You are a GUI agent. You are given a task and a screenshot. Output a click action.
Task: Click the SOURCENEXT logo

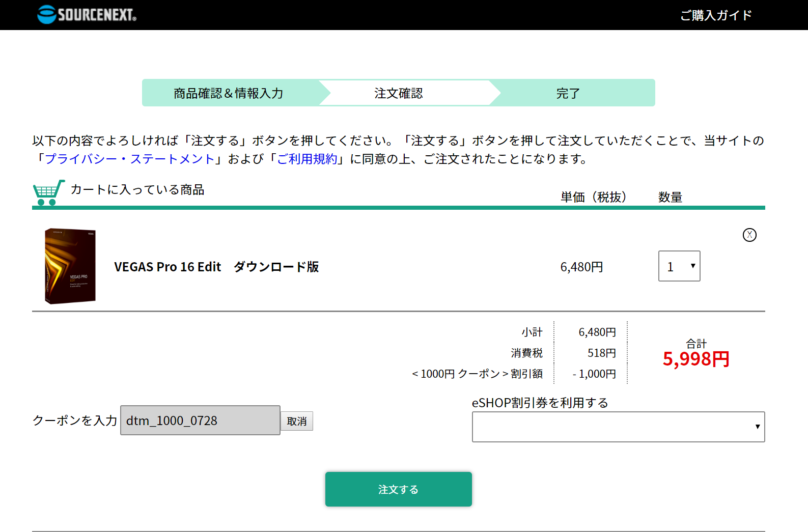87,14
